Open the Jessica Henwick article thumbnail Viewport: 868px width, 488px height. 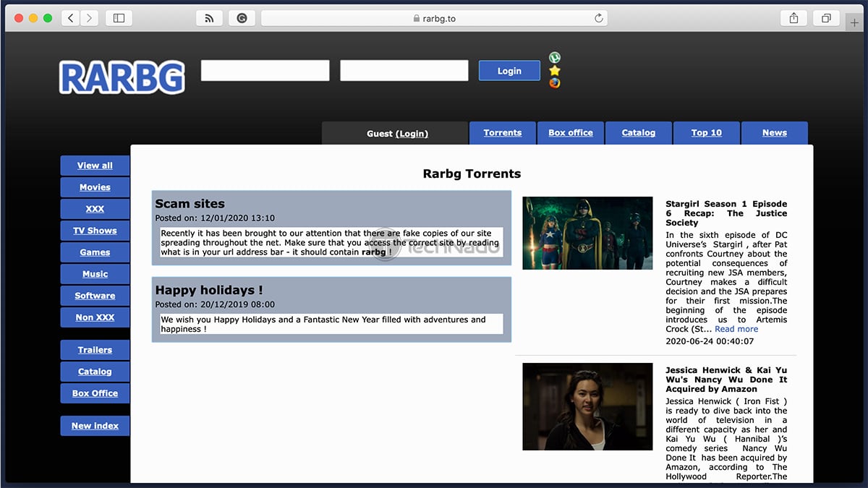587,407
